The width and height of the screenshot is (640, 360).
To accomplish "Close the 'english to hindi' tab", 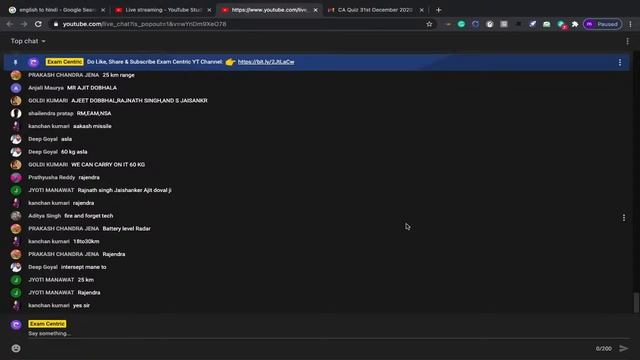I will 103,10.
